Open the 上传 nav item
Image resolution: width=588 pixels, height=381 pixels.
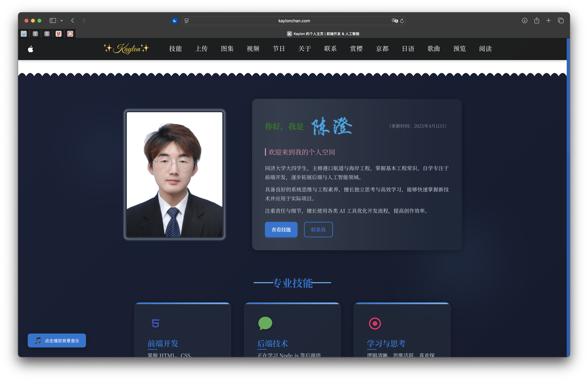201,48
